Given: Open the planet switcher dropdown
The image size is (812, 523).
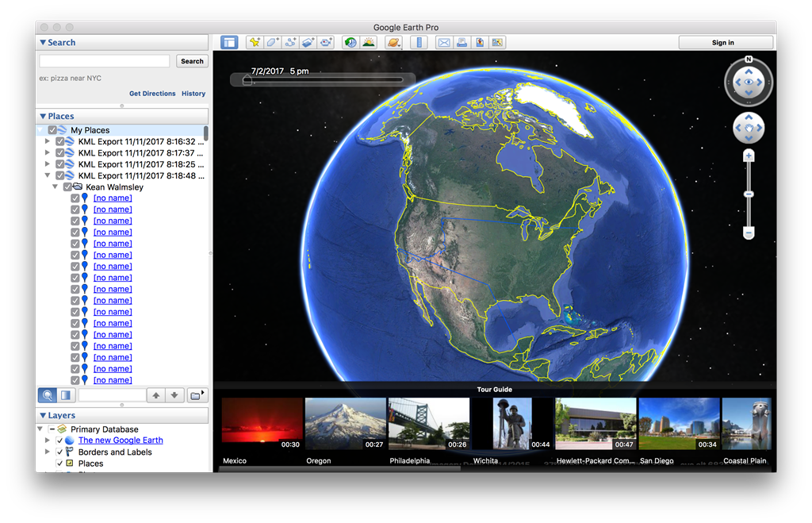Looking at the screenshot, I should click(393, 43).
